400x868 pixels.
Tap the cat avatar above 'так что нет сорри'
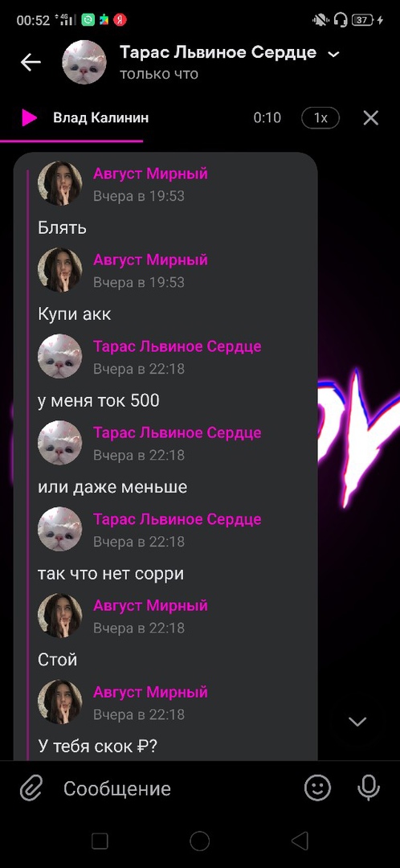click(59, 529)
